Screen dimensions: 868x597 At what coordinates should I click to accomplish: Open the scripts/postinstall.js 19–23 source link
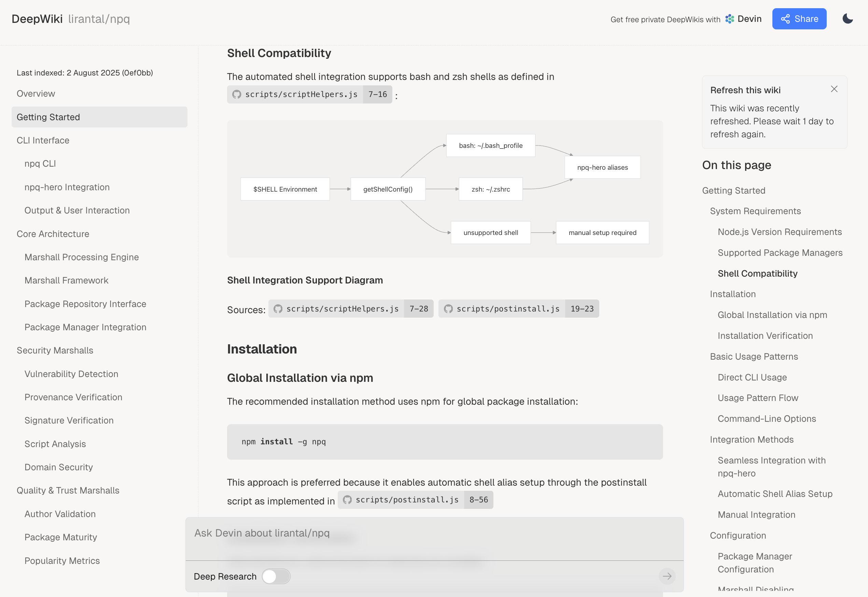518,309
